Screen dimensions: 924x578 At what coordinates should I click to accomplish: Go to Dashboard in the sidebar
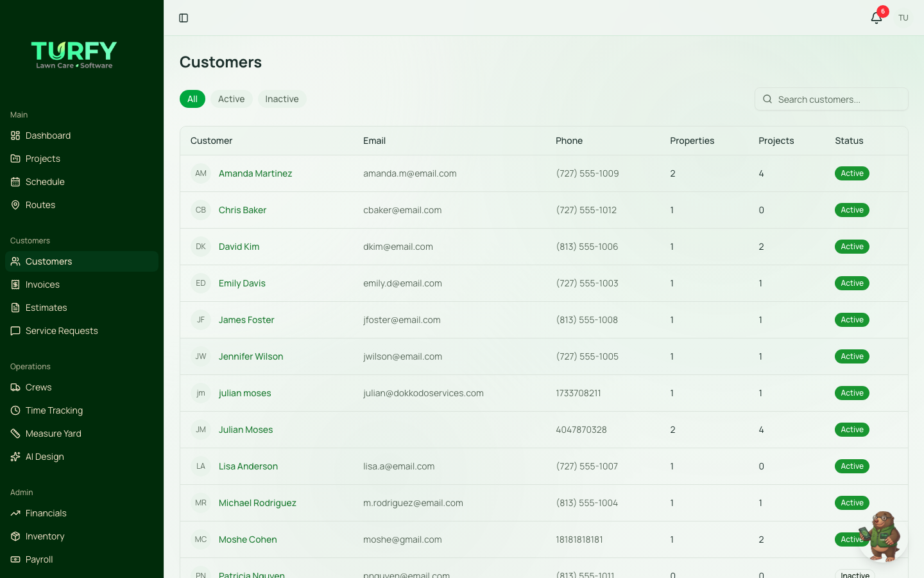pyautogui.click(x=81, y=136)
